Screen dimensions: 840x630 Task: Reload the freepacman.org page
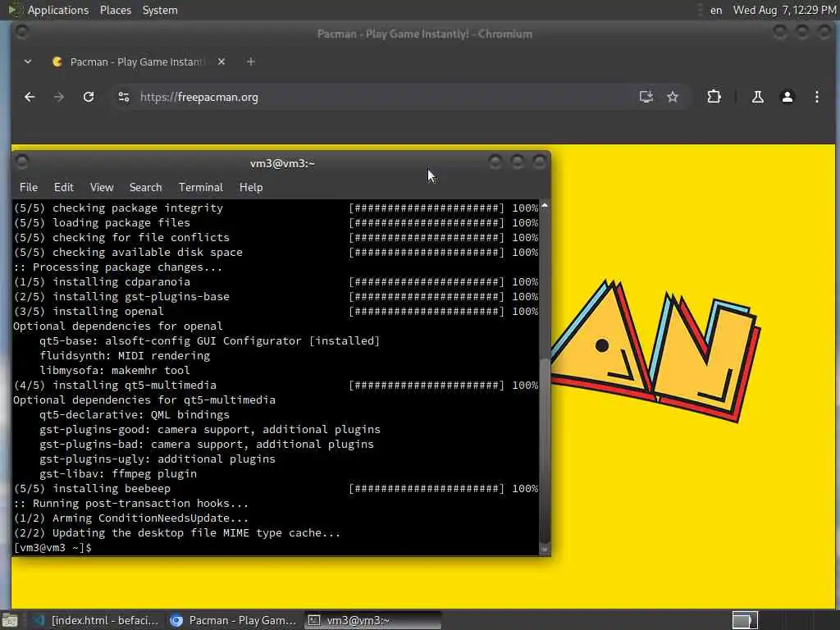(x=89, y=97)
